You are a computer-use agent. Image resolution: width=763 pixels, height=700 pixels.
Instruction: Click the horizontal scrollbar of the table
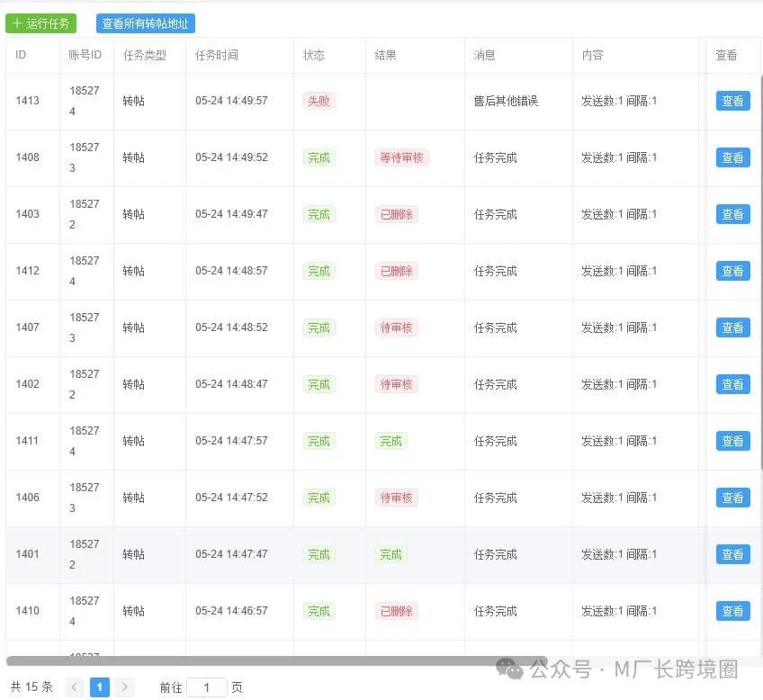click(x=276, y=660)
